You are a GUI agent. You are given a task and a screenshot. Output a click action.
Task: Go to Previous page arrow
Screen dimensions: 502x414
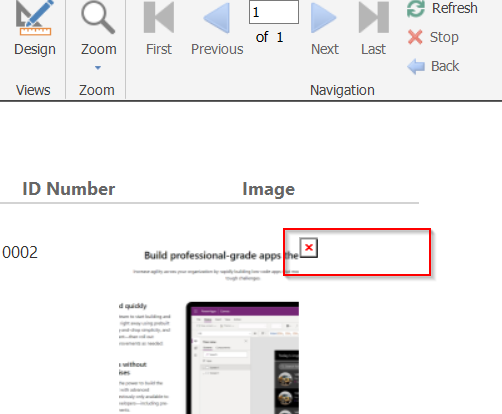pyautogui.click(x=217, y=18)
